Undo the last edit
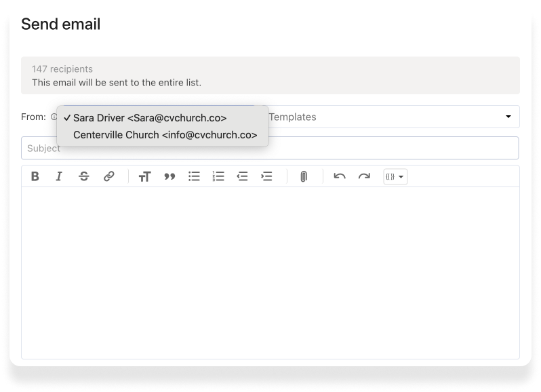The width and height of the screenshot is (541, 392). [340, 176]
